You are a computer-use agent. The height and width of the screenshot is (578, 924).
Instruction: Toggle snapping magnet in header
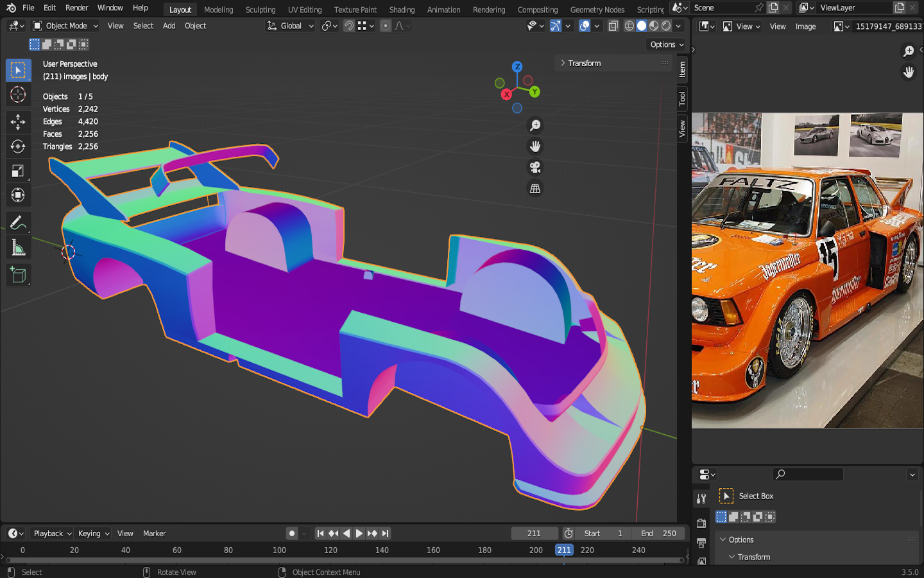point(349,26)
